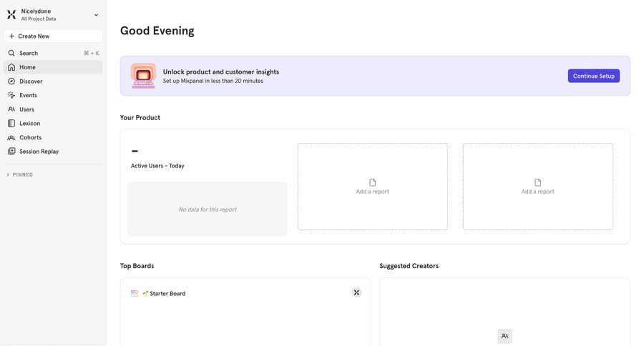Screen dimensions: 644x346
Task: Click the Session Replay icon
Action: (x=11, y=152)
